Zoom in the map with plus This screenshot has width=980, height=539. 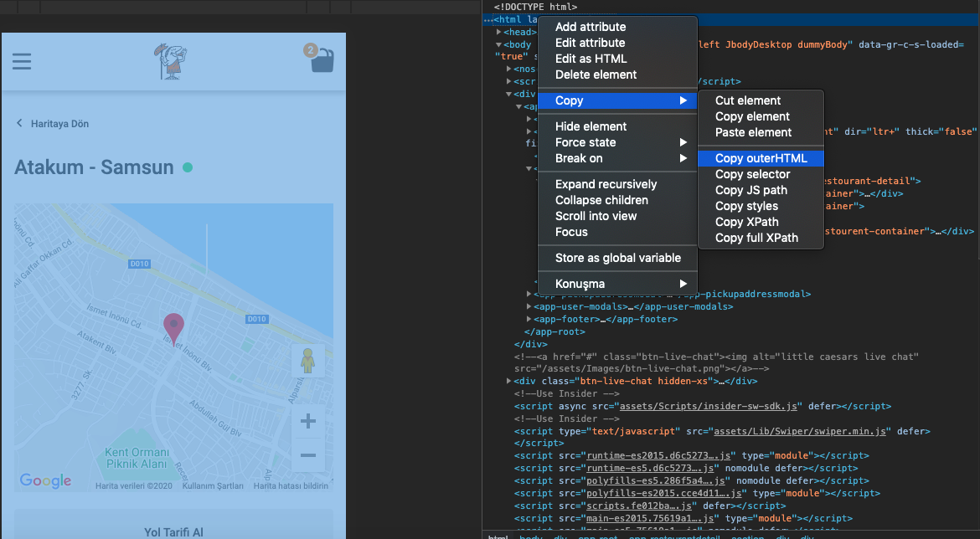click(x=307, y=421)
